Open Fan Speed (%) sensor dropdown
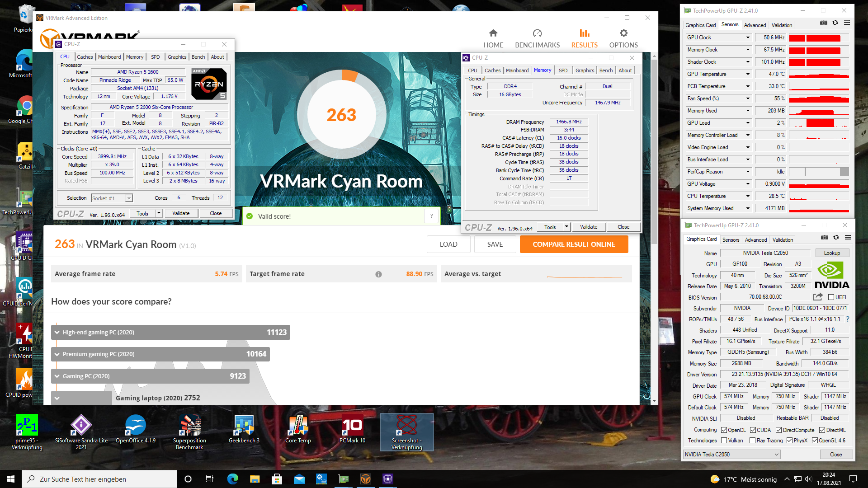868x488 pixels. [748, 99]
